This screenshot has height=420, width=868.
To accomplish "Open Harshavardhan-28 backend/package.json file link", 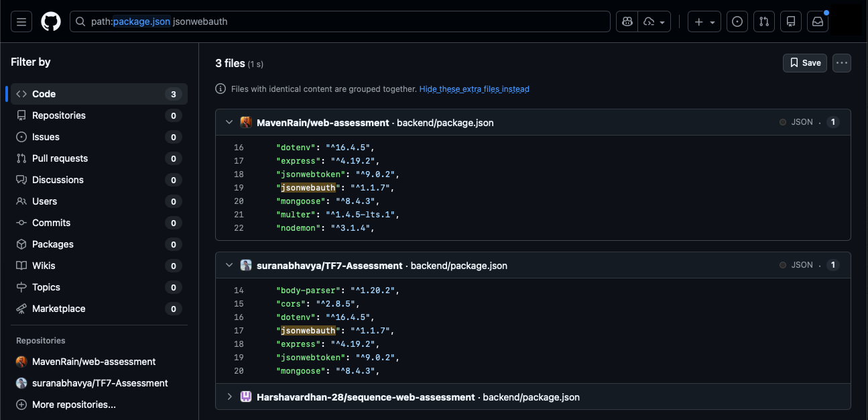I will pos(532,397).
